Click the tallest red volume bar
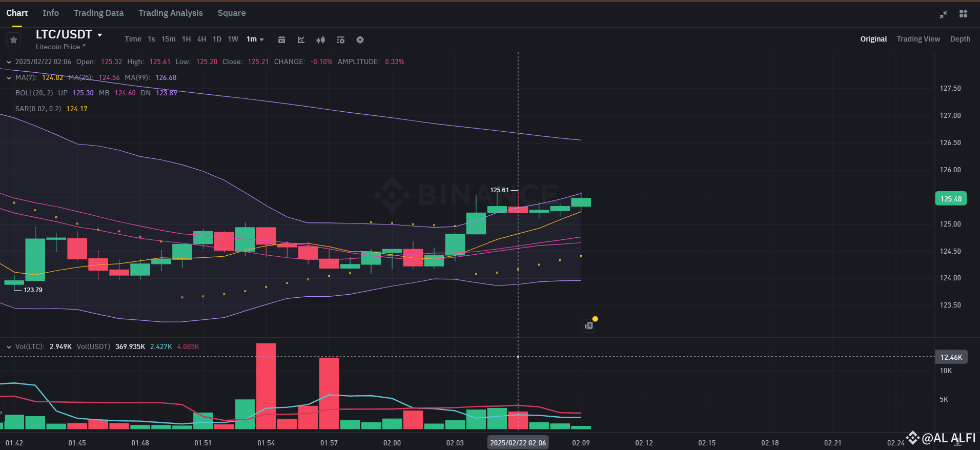Screen dimensions: 980x450 click(x=266, y=386)
